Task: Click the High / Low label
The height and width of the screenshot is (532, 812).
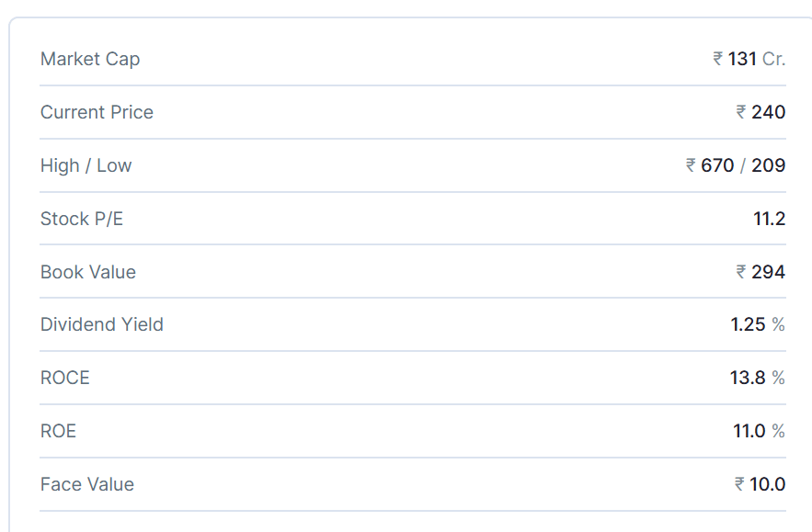Action: coord(86,165)
